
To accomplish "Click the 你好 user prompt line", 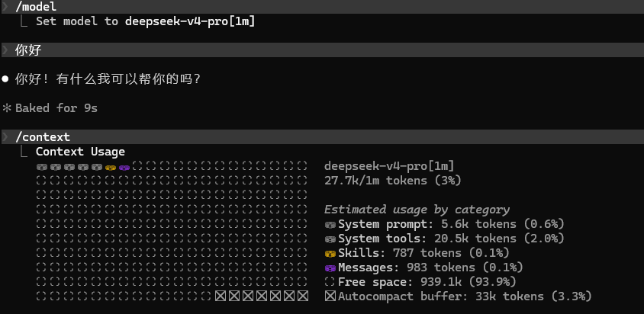I will click(322, 50).
